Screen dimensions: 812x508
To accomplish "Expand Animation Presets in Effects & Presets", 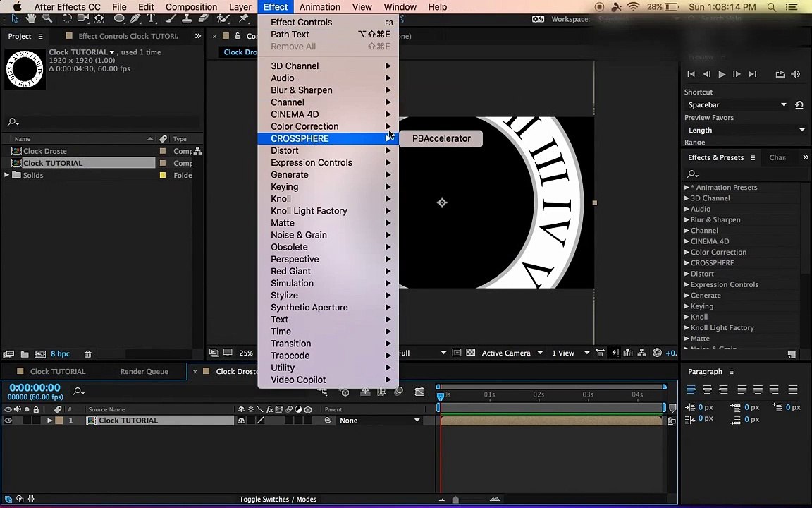I will [x=687, y=187].
